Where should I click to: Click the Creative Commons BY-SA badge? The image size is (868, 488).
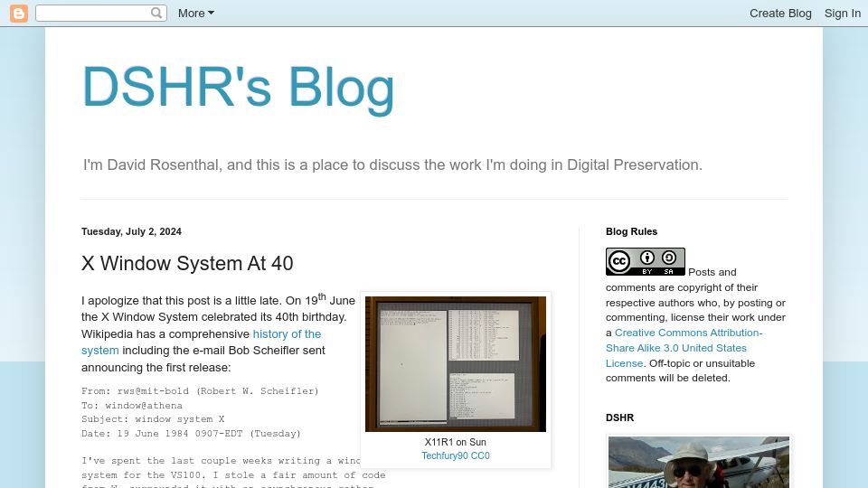point(646,262)
